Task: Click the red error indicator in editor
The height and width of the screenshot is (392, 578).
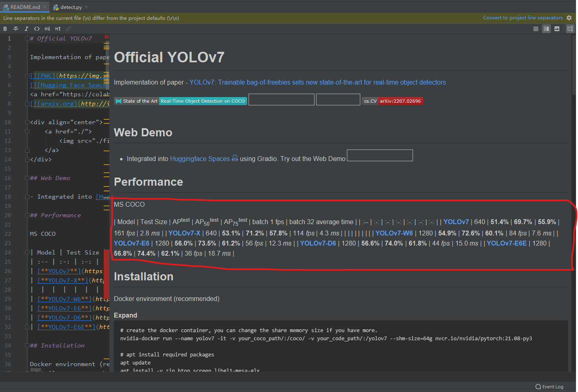Action: point(107,37)
